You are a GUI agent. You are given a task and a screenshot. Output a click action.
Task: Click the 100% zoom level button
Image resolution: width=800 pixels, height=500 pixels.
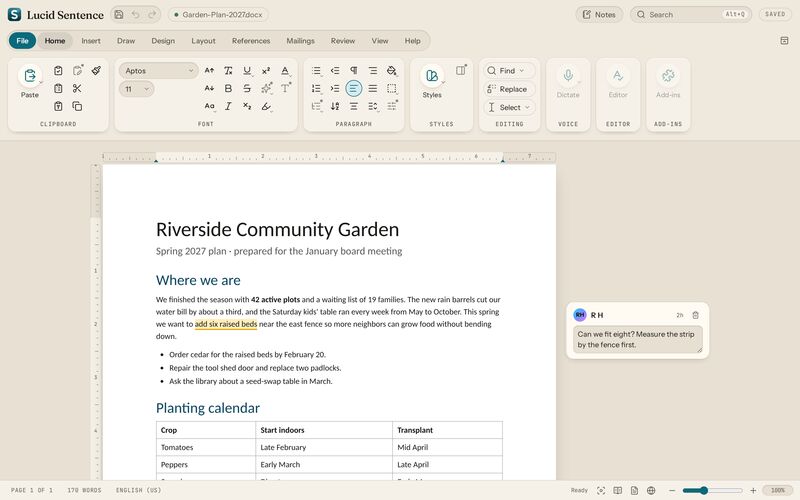(778, 490)
